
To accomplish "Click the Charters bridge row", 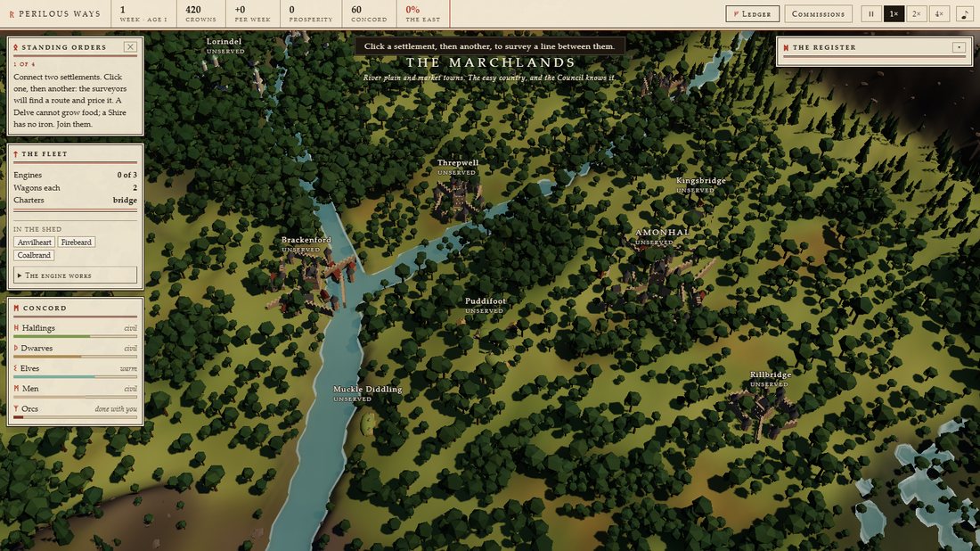I will point(75,200).
